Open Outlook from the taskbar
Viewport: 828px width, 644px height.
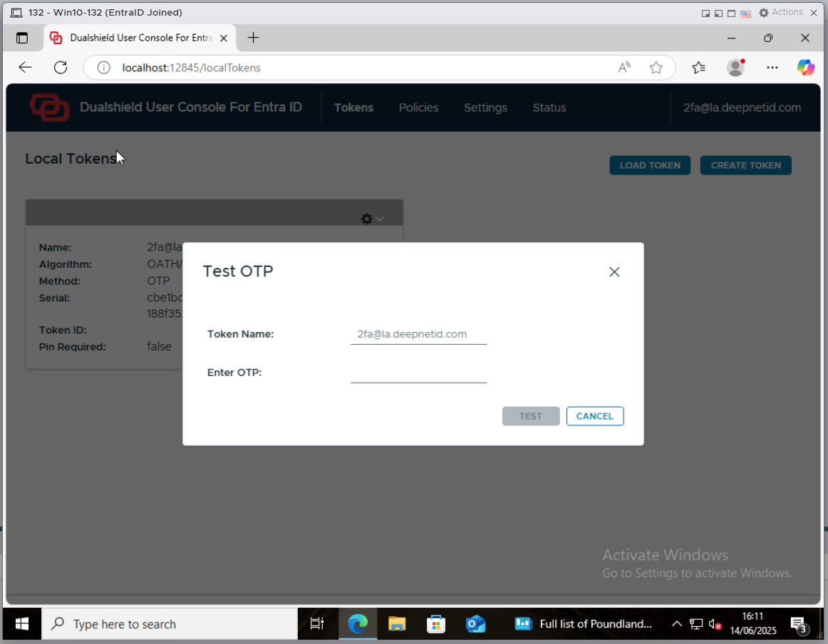pos(475,624)
